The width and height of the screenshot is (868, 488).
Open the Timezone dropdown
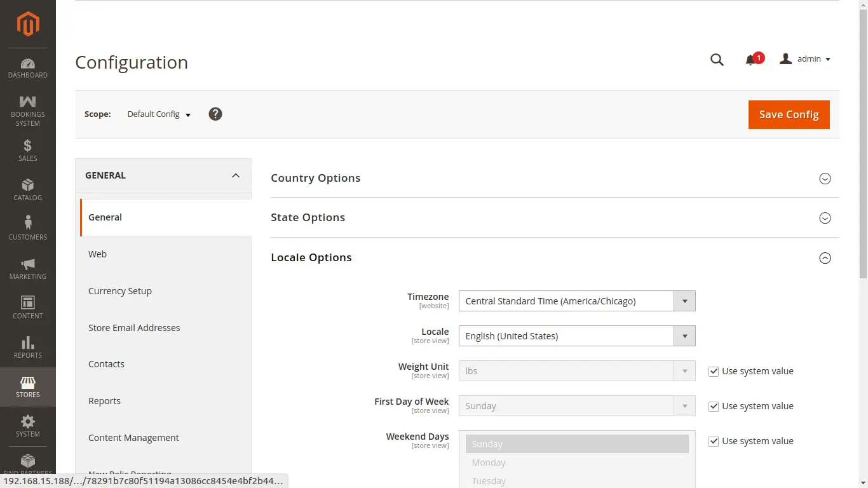tap(576, 301)
